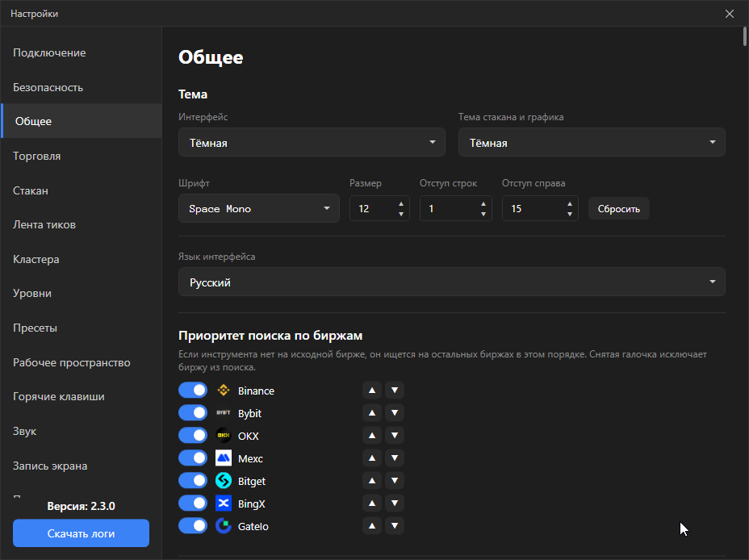Lower BingX in the exchange order

click(395, 504)
